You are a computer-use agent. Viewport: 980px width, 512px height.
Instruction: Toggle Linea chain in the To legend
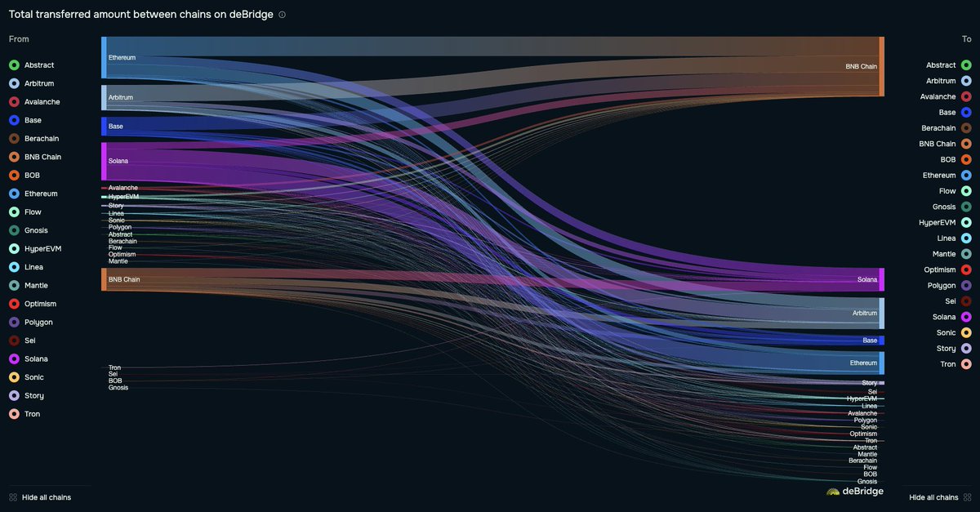point(954,238)
